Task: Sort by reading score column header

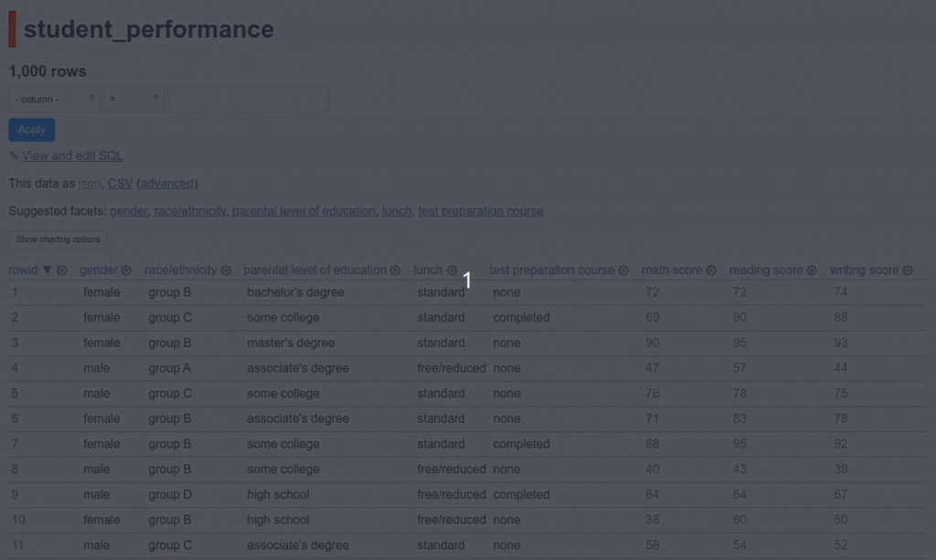Action: (x=766, y=270)
